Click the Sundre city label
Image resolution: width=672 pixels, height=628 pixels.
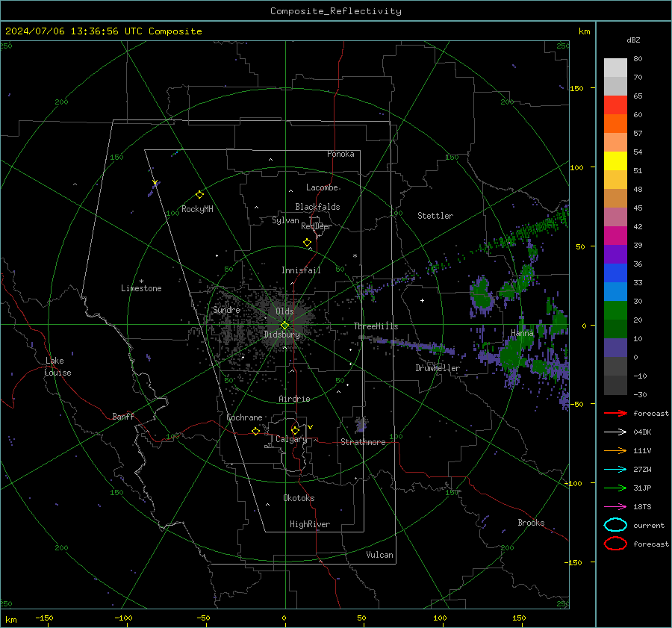click(226, 310)
